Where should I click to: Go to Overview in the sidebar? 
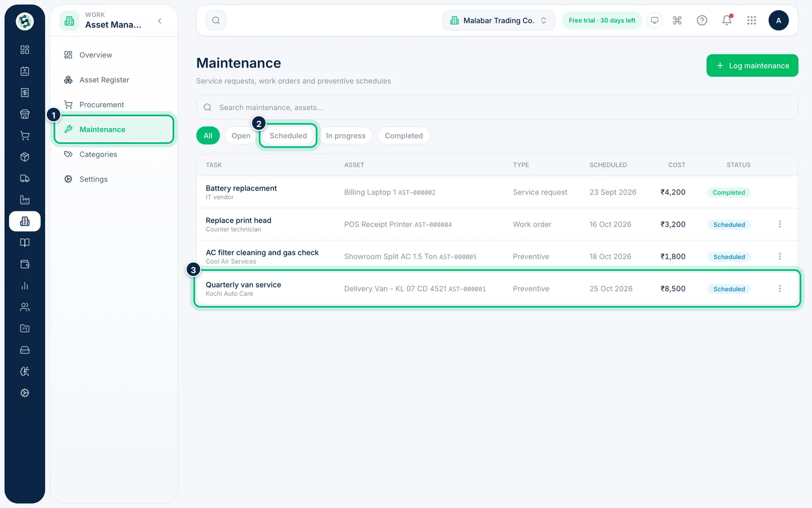(114, 55)
